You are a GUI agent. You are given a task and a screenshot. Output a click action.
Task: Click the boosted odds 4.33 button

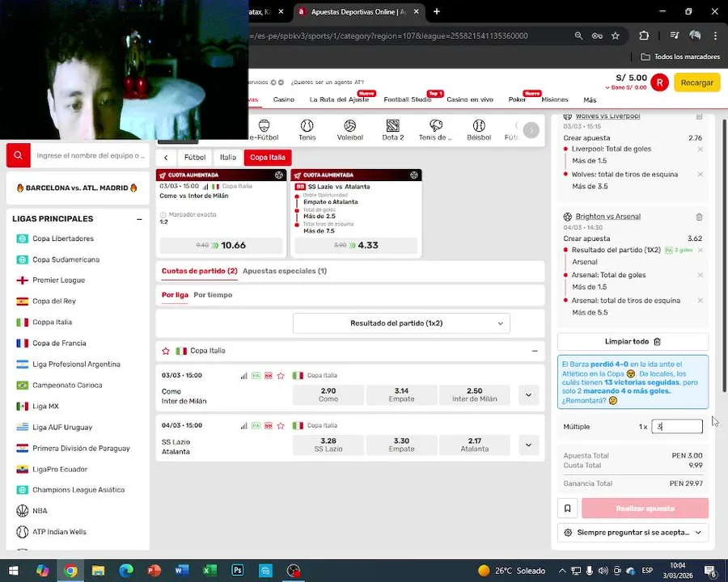356,245
